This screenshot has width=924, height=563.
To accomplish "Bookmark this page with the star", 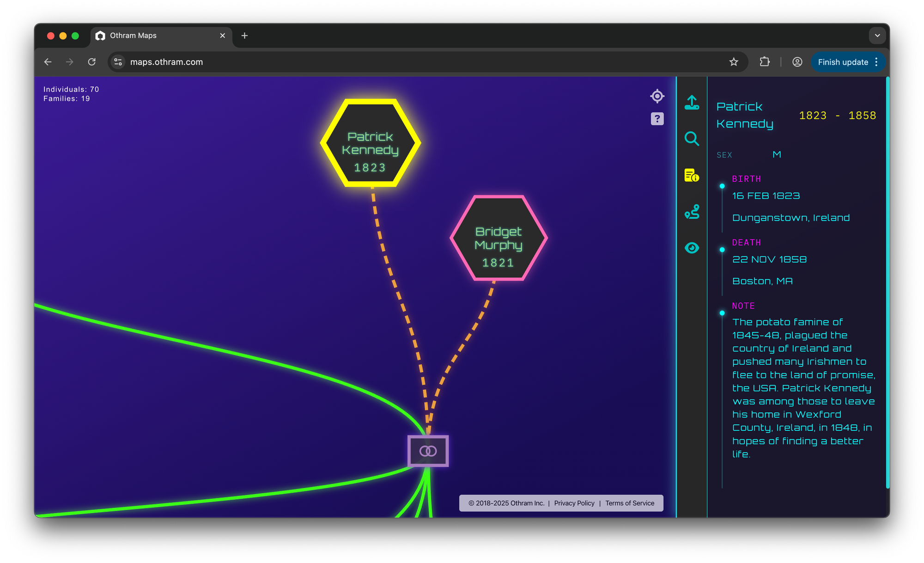I will [734, 62].
